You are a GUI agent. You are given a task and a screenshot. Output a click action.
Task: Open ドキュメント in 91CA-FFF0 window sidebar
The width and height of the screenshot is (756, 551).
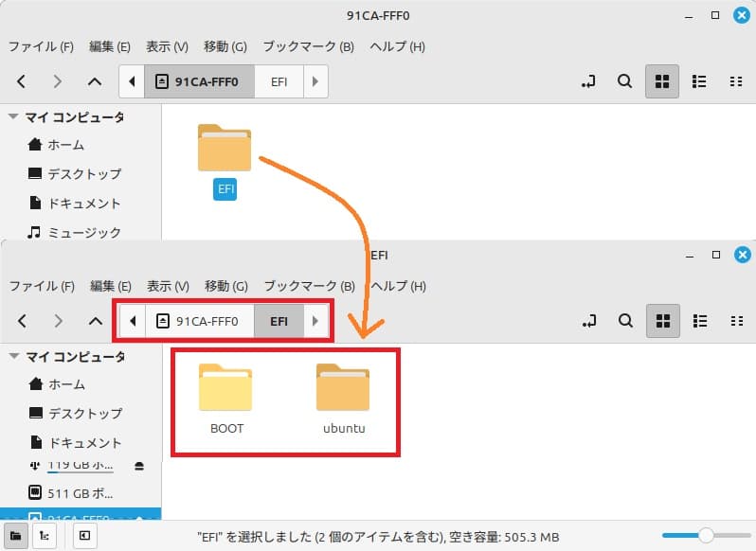pyautogui.click(x=75, y=204)
